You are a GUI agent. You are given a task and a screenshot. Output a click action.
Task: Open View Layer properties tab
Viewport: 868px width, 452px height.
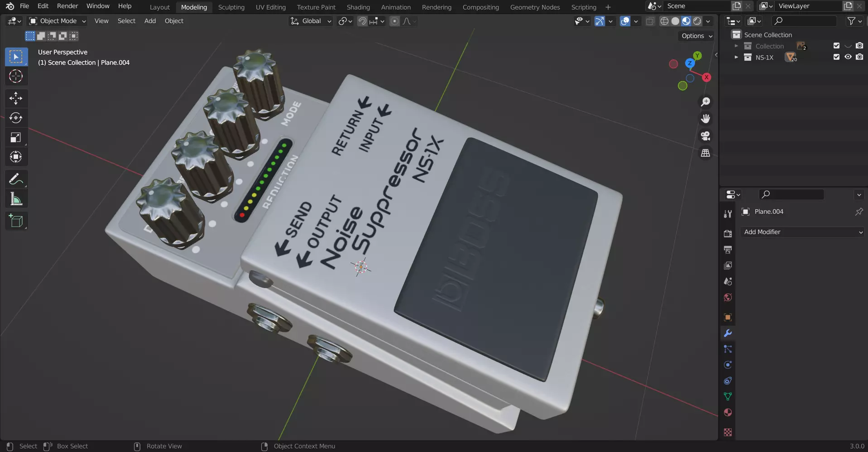728,265
